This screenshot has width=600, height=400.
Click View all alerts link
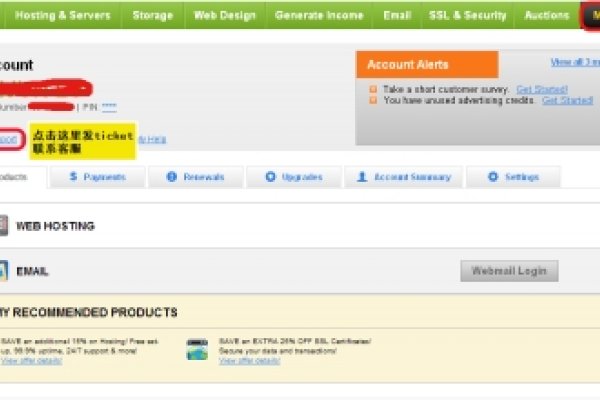click(573, 62)
